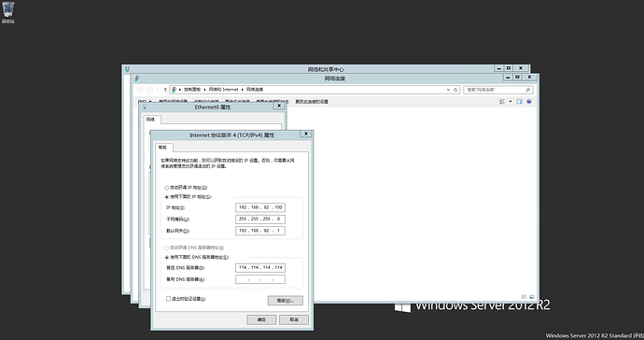Image resolution: width=644 pixels, height=340 pixels.
Task: Expand the arrow after 网络和 Internet breadcrumb
Action: click(x=242, y=90)
